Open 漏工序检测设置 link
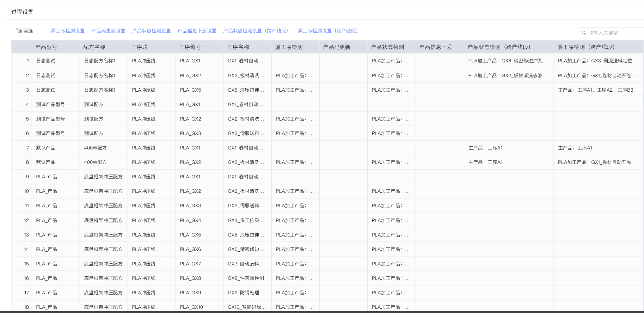This screenshot has width=644, height=313. [67, 31]
